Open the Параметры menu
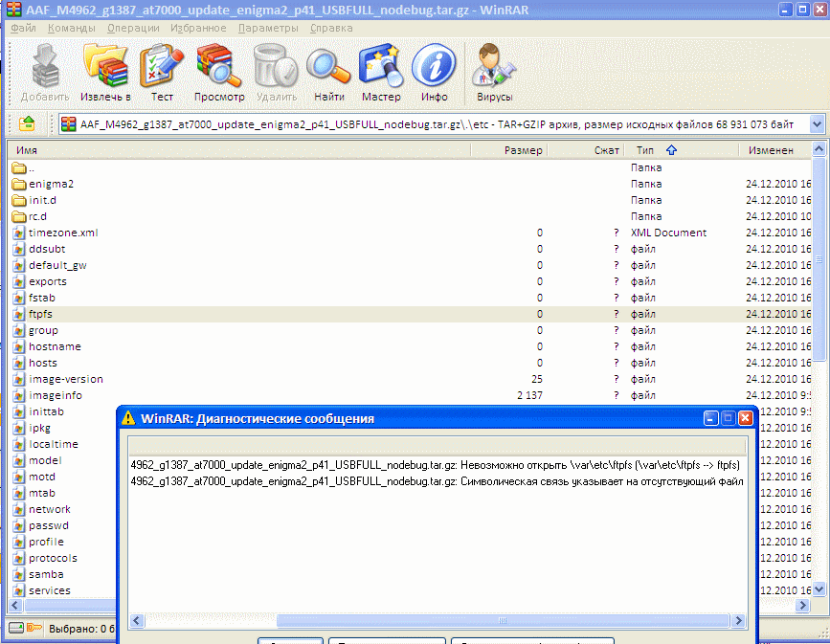Image resolution: width=830 pixels, height=644 pixels. point(268,28)
